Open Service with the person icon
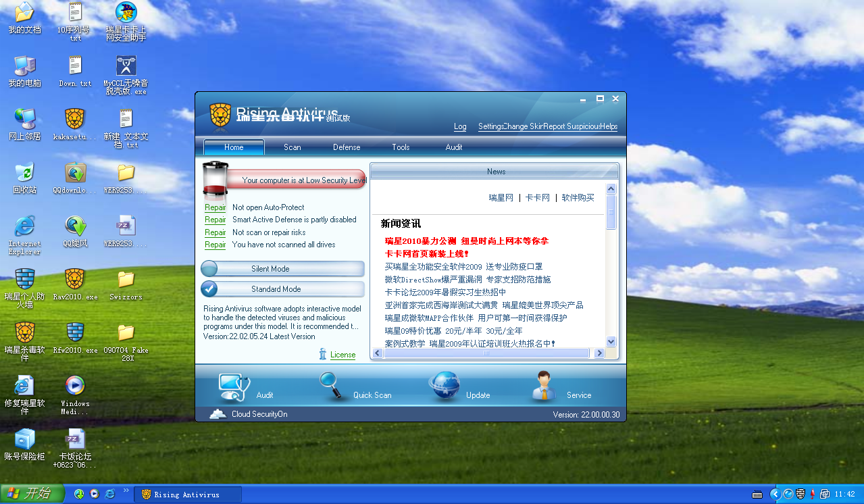Viewport: 864px width, 504px height. coord(544,387)
